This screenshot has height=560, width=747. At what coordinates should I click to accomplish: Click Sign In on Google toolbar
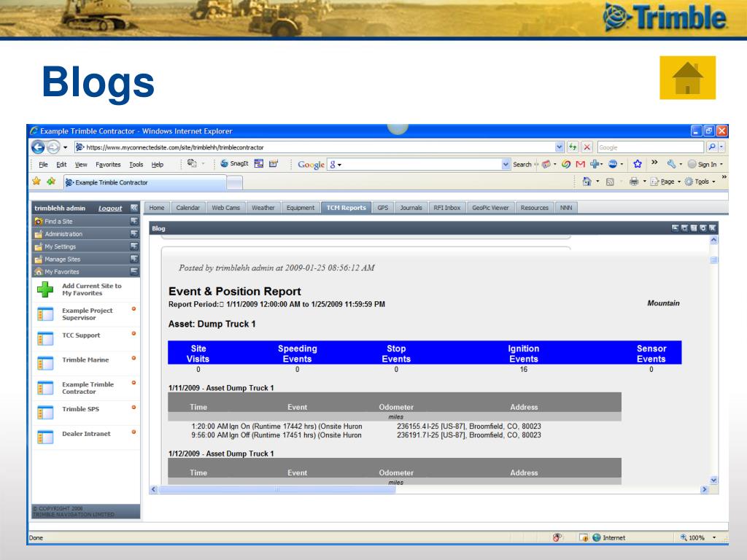click(x=705, y=164)
